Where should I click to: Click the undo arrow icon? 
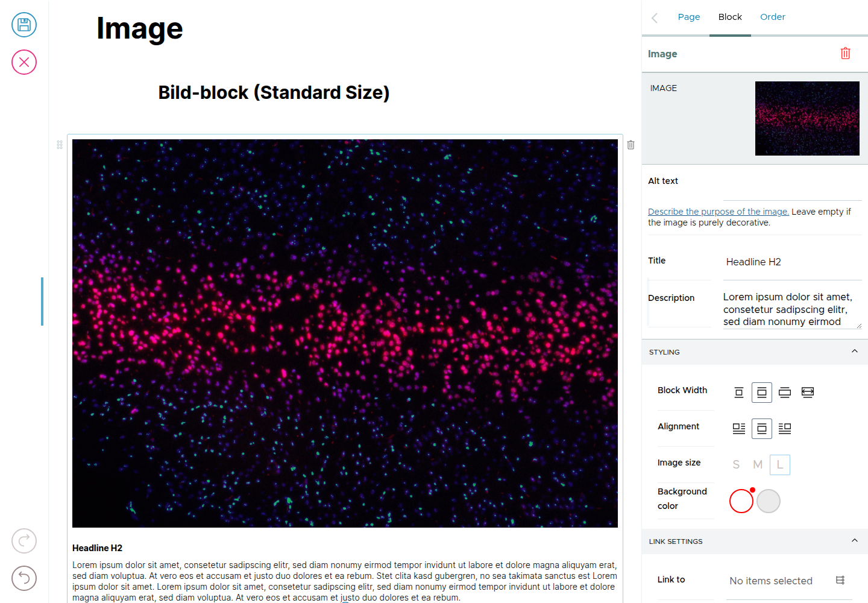pyautogui.click(x=24, y=578)
